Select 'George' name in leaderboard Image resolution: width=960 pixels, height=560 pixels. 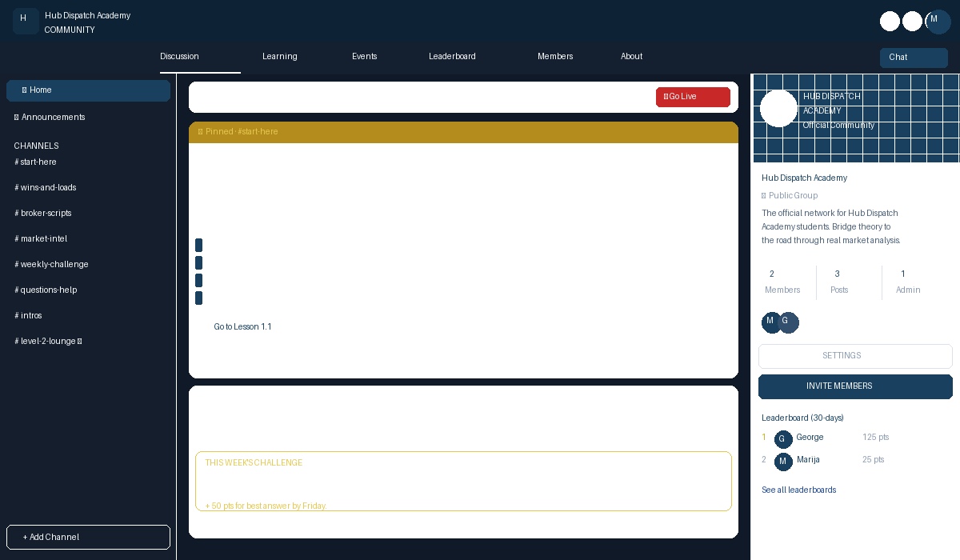click(x=810, y=438)
